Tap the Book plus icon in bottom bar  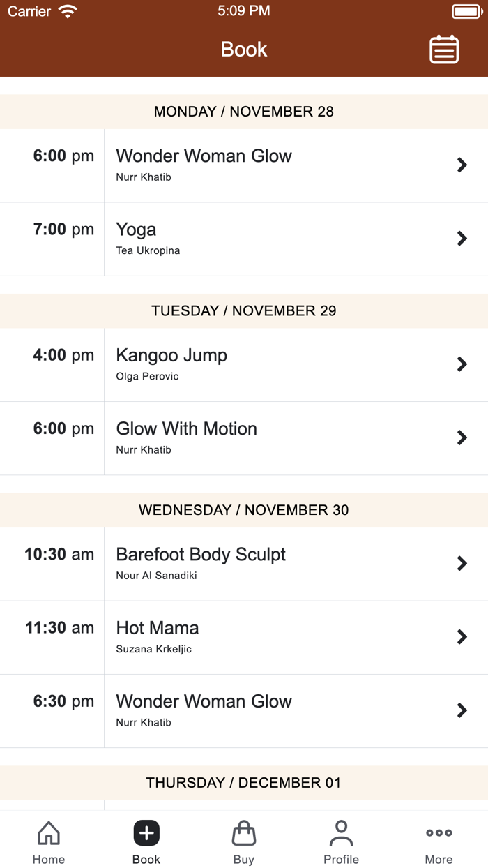click(x=146, y=833)
